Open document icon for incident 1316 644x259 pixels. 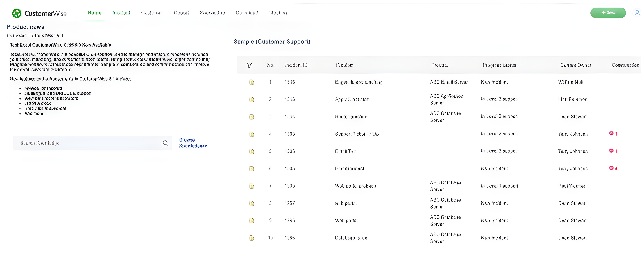(x=251, y=82)
